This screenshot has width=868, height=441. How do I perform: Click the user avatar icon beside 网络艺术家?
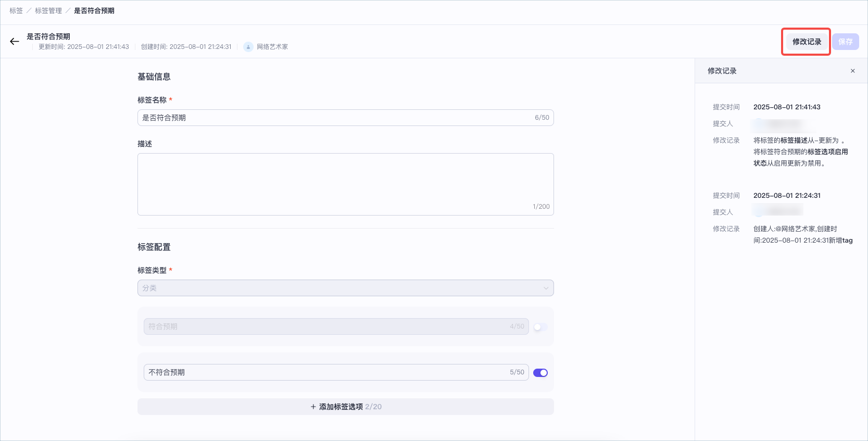click(248, 47)
